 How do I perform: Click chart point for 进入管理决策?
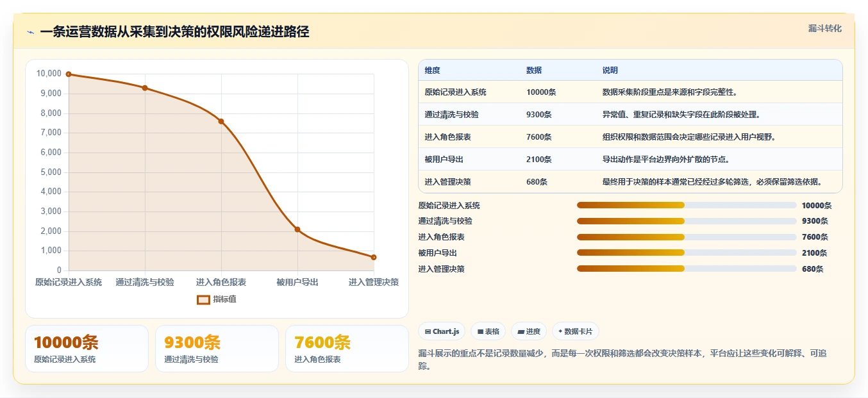[374, 257]
